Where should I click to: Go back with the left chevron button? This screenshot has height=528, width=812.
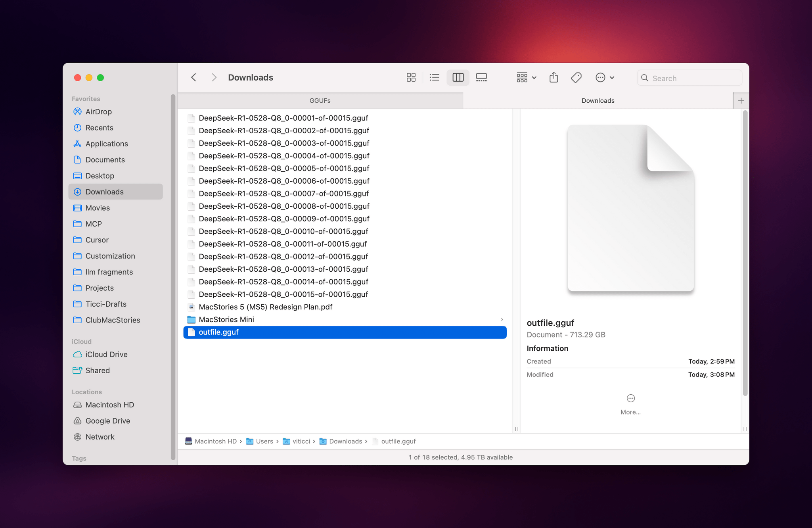point(193,77)
